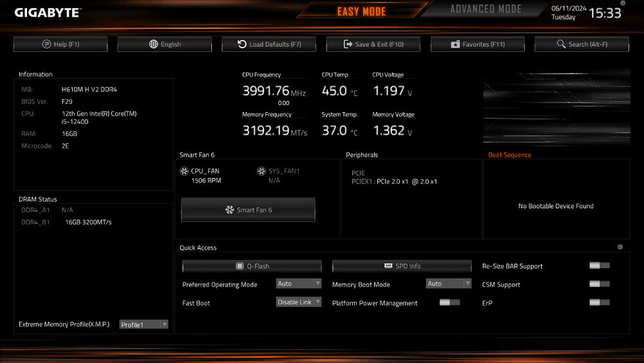Click the CPU Voltage value 1.197
The width and height of the screenshot is (644, 363).
[388, 90]
